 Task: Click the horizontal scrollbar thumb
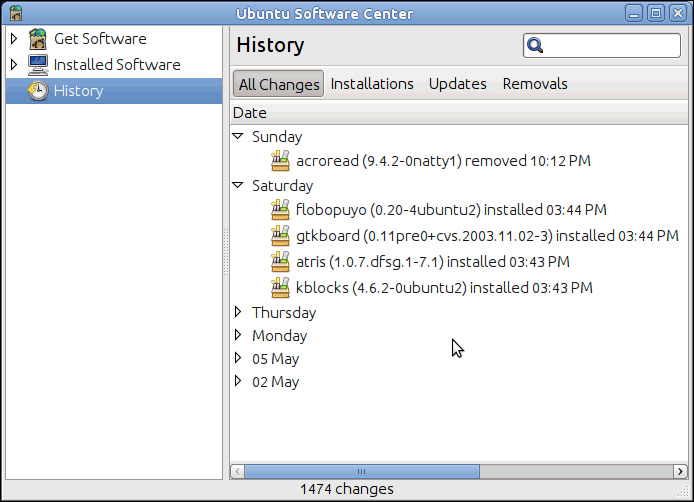362,471
